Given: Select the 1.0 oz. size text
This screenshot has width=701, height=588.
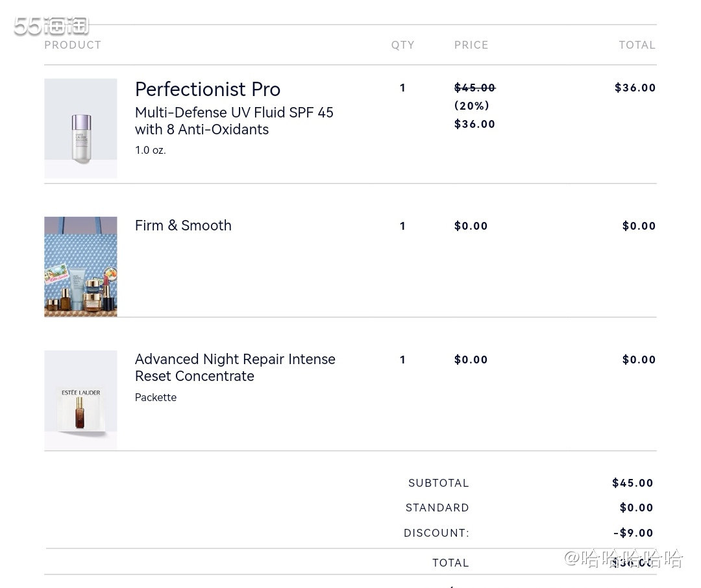Looking at the screenshot, I should (150, 150).
